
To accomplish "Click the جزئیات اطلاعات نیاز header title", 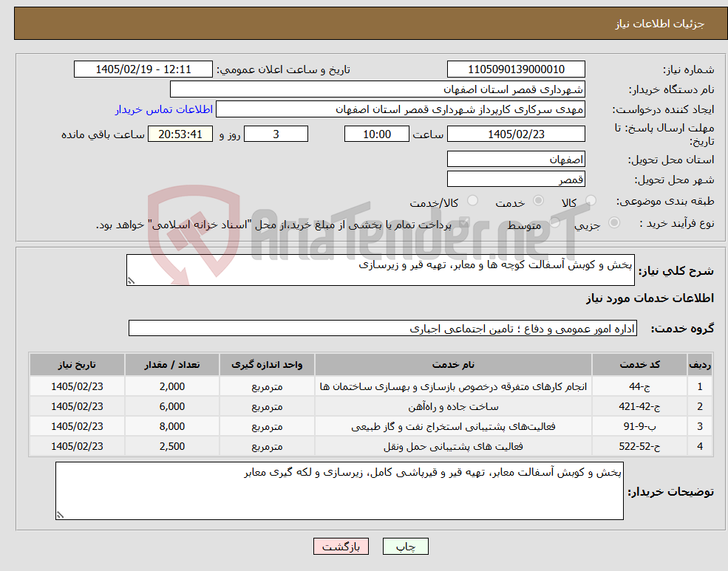I will [x=659, y=24].
